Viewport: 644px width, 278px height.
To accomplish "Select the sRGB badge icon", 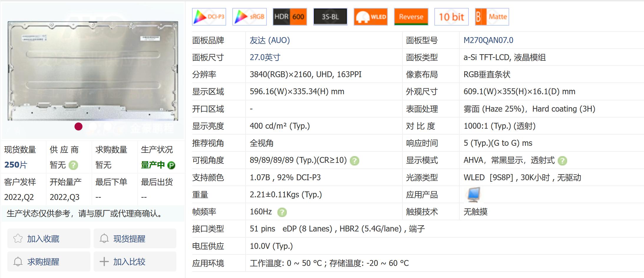I will pyautogui.click(x=249, y=17).
